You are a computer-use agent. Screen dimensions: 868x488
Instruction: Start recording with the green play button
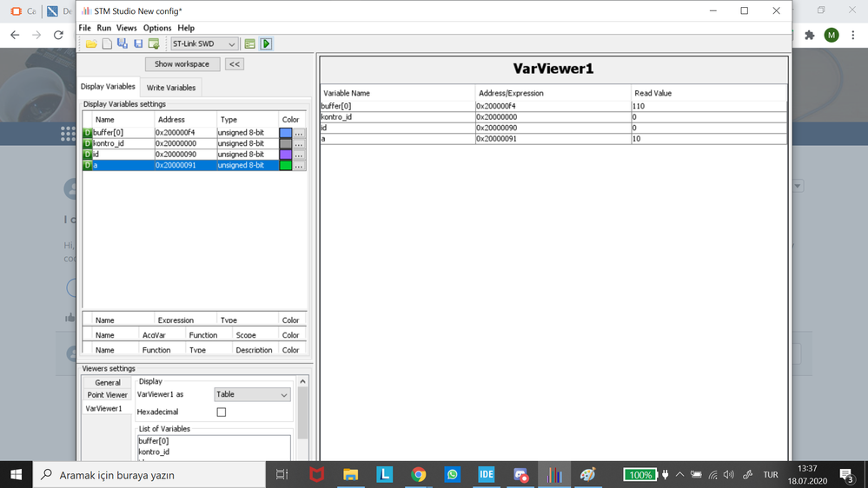pyautogui.click(x=266, y=43)
